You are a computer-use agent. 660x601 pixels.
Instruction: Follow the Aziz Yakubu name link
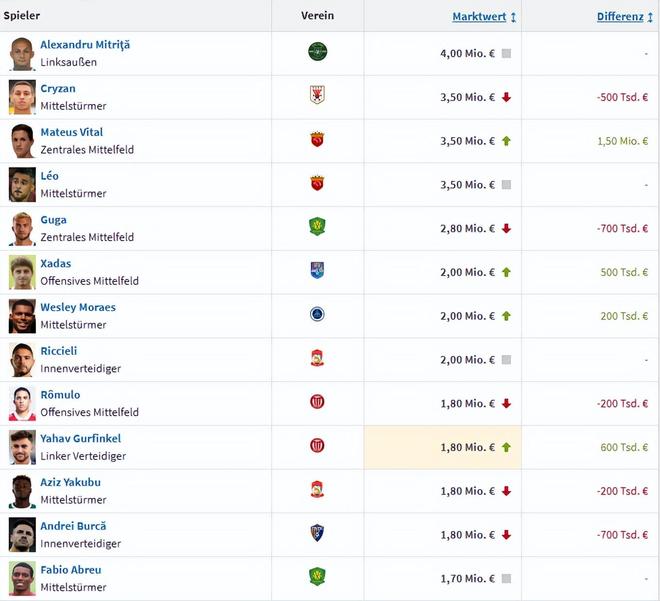(x=70, y=482)
